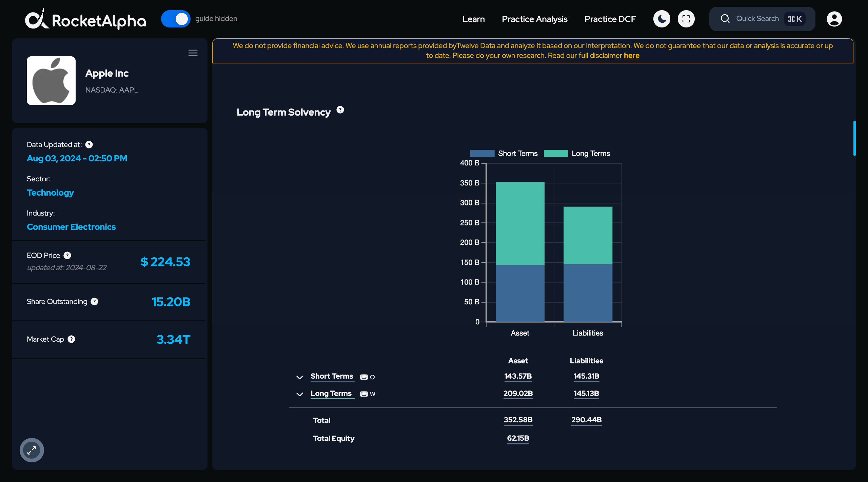Click keyboard shortcut icon beside Long Terms
The image size is (868, 482).
pyautogui.click(x=364, y=394)
